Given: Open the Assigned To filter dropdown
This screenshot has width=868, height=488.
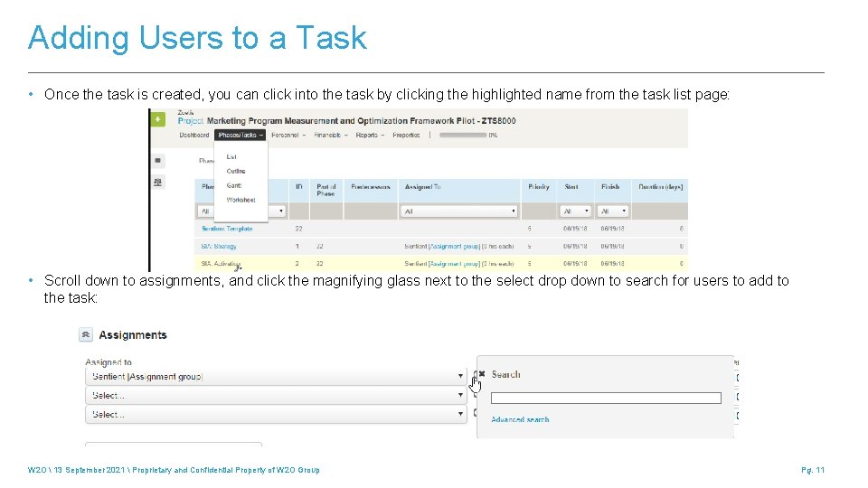Looking at the screenshot, I should point(459,211).
